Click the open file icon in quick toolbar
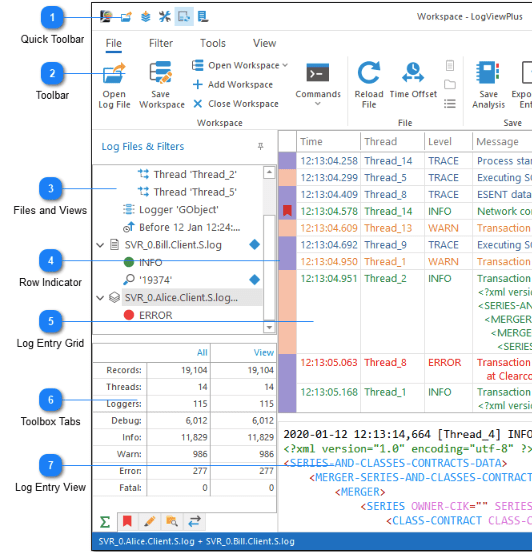The image size is (532, 552). tap(126, 17)
